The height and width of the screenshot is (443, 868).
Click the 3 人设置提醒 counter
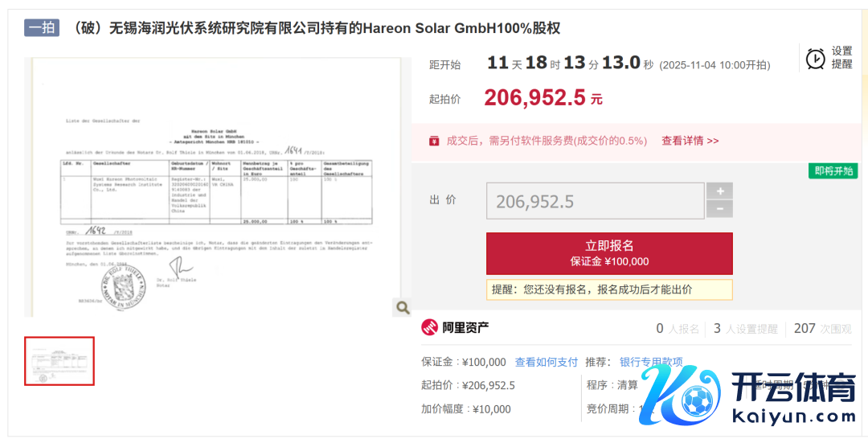746,328
